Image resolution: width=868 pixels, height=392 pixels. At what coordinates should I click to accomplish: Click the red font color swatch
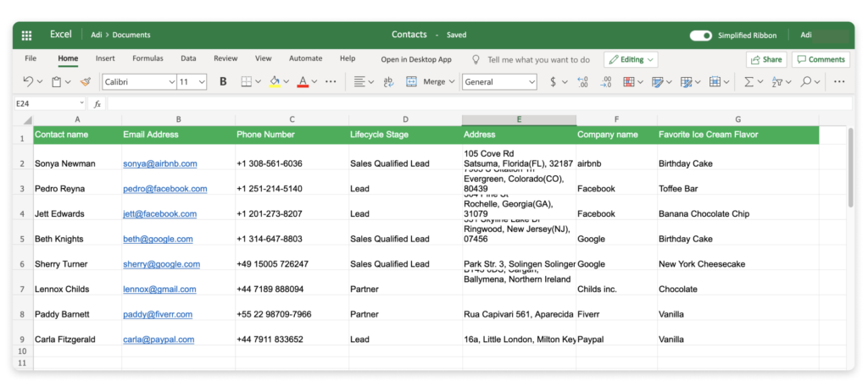[x=303, y=82]
